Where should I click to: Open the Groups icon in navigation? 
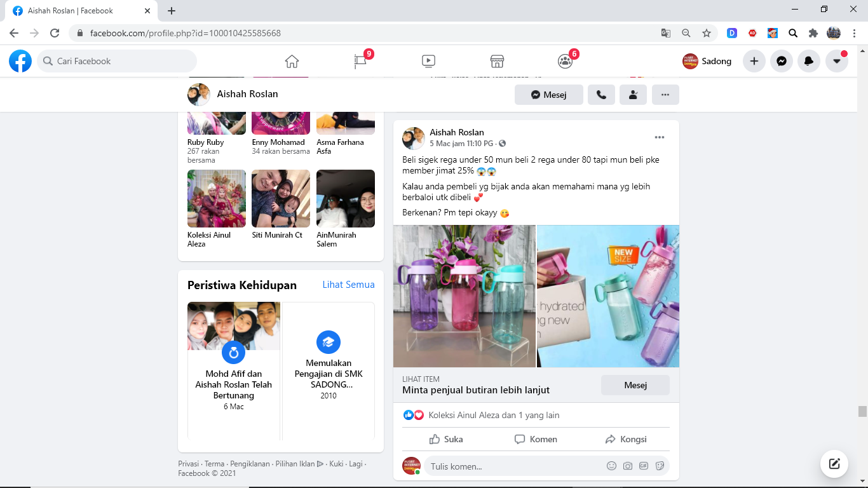pyautogui.click(x=565, y=61)
